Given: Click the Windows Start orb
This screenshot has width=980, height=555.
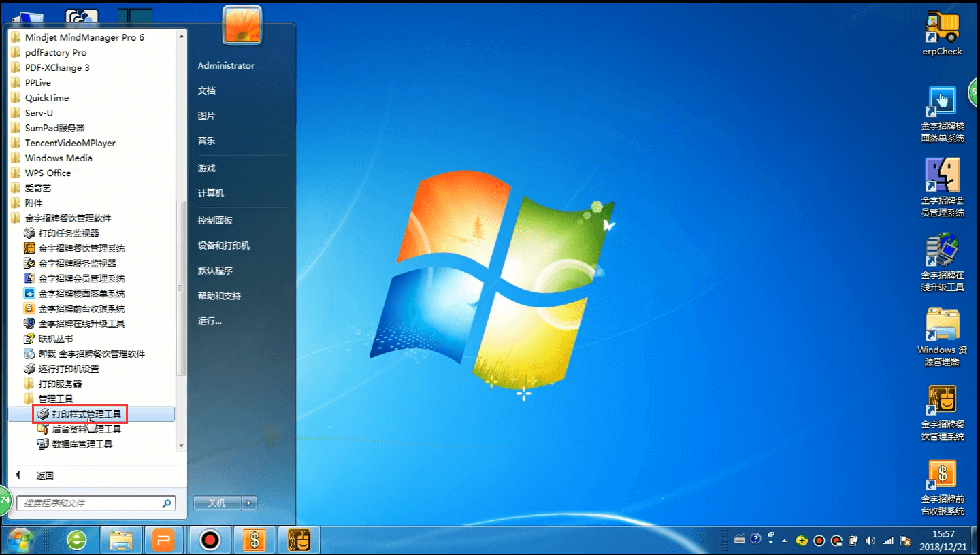Looking at the screenshot, I should [x=20, y=541].
